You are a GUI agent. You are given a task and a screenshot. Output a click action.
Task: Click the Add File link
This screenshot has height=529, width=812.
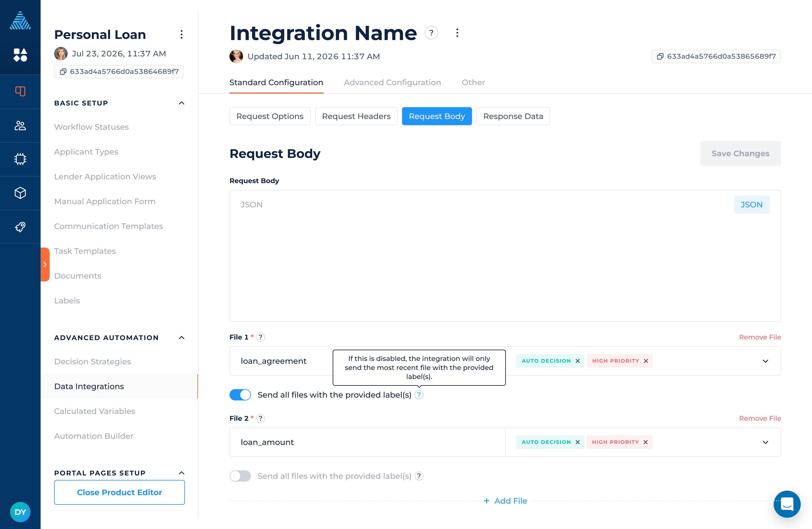click(x=505, y=501)
